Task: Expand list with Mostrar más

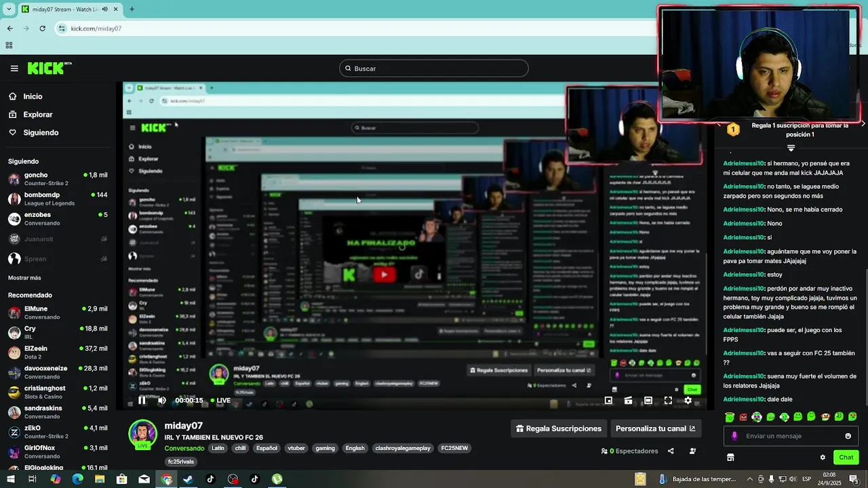Action: coord(24,278)
